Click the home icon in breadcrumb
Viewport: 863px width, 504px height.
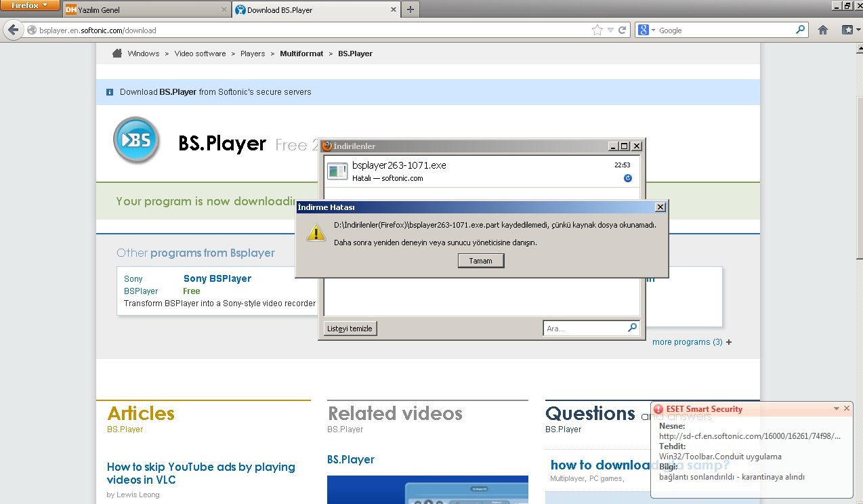click(117, 53)
